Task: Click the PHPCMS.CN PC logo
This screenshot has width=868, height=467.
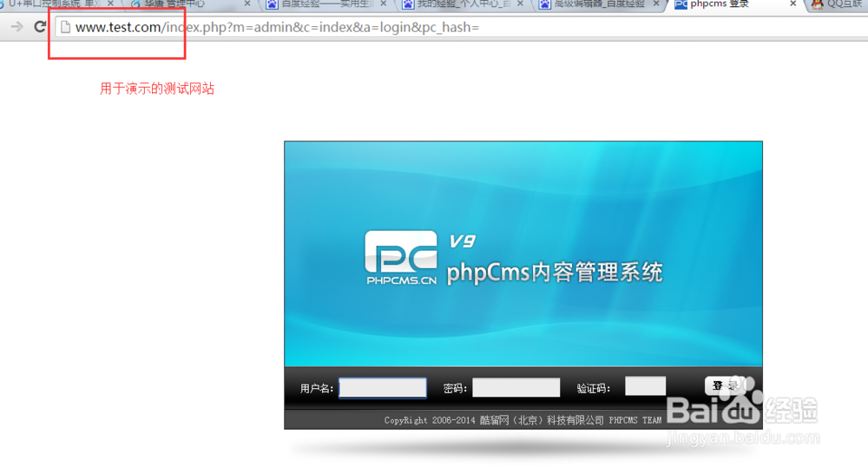Action: [401, 258]
